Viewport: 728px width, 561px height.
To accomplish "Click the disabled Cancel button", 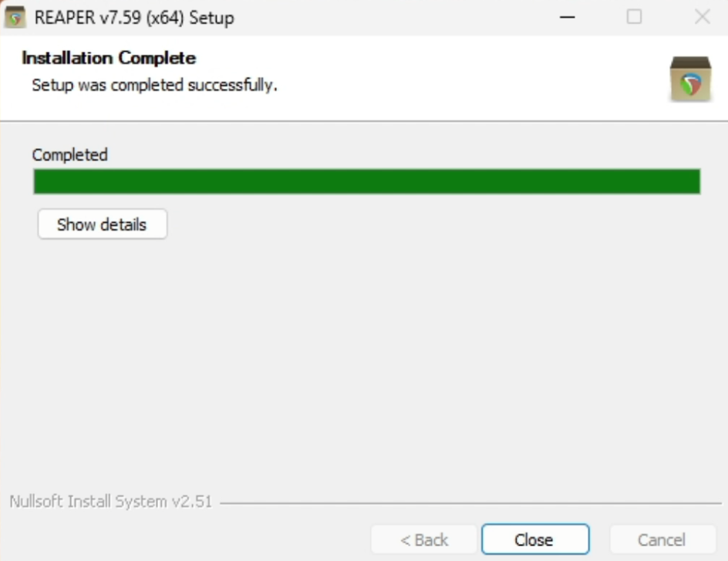I will pos(661,539).
